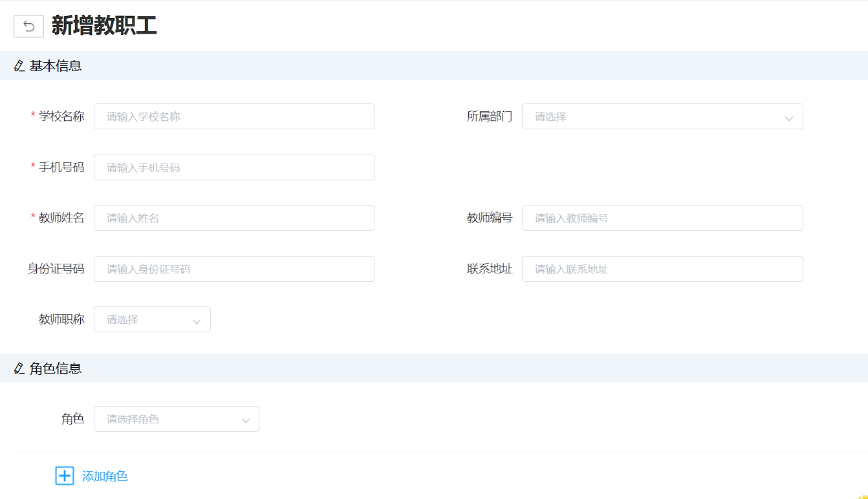The image size is (868, 499).
Task: Focus the 教师姓名 input field
Action: click(234, 218)
